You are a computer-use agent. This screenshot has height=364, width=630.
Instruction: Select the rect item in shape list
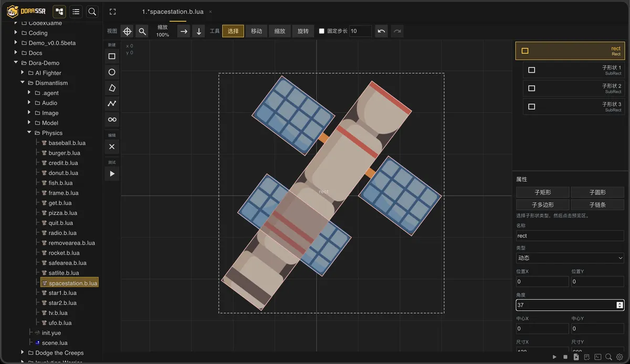tap(570, 51)
